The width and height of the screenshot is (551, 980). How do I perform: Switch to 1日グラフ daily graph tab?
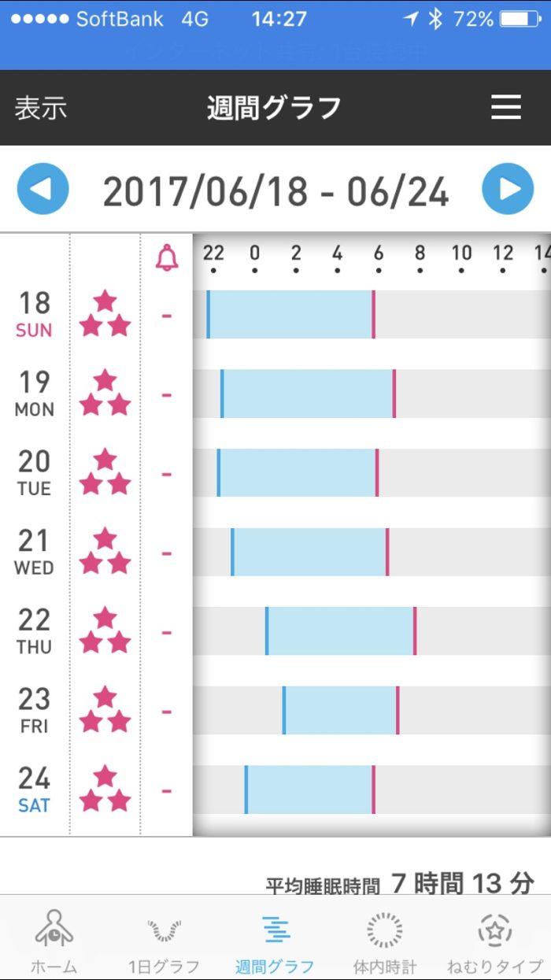(x=164, y=941)
